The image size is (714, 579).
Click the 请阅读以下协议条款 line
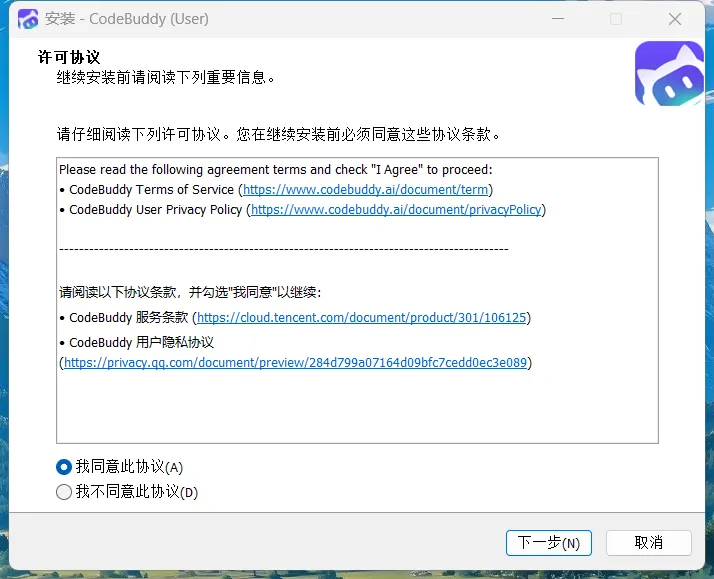[190, 292]
